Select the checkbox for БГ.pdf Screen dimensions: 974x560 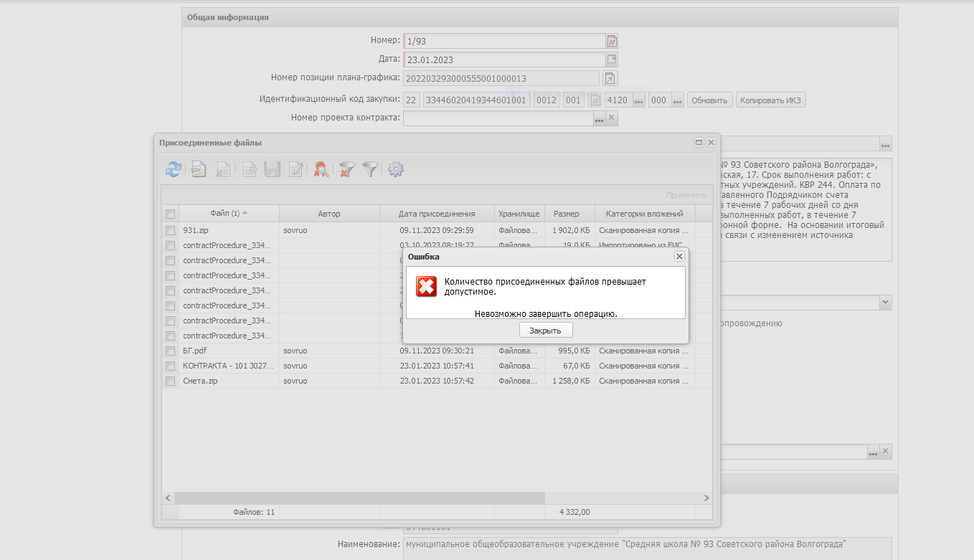(x=171, y=351)
